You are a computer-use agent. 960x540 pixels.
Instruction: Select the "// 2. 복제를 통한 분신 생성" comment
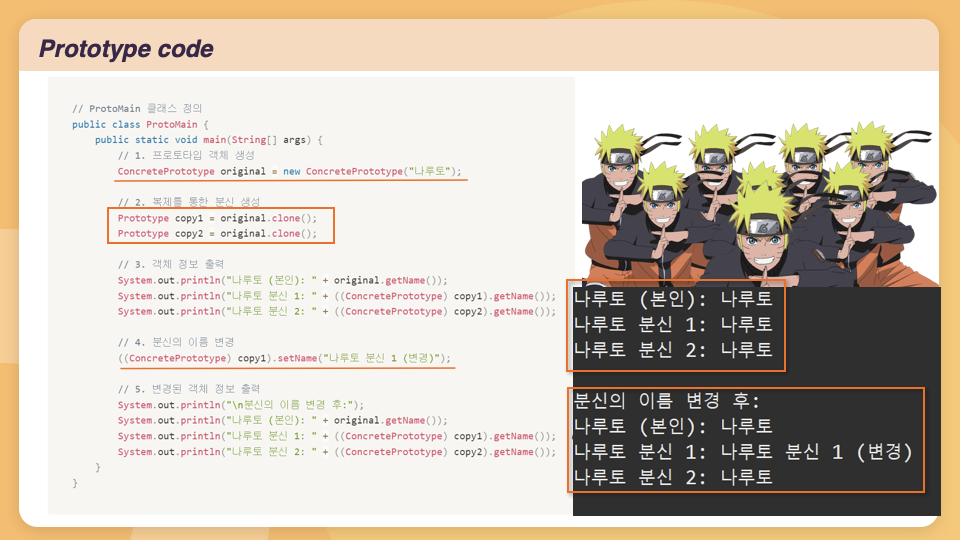[189, 201]
